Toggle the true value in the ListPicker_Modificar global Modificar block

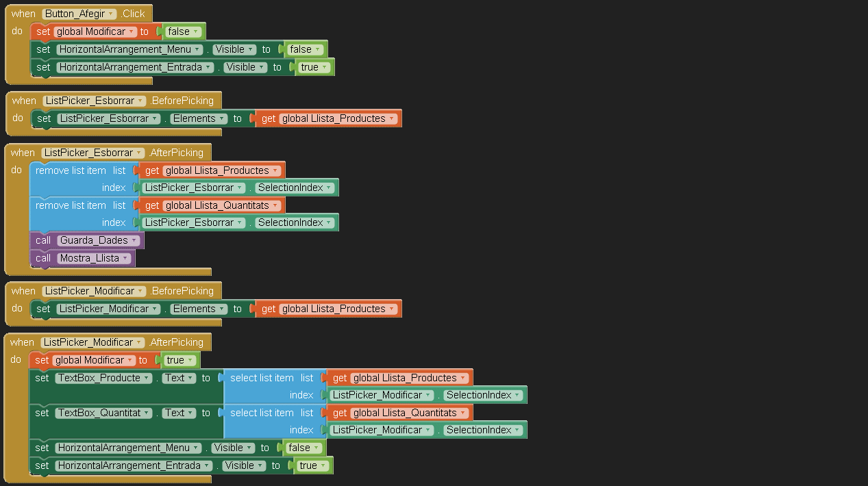(181, 360)
